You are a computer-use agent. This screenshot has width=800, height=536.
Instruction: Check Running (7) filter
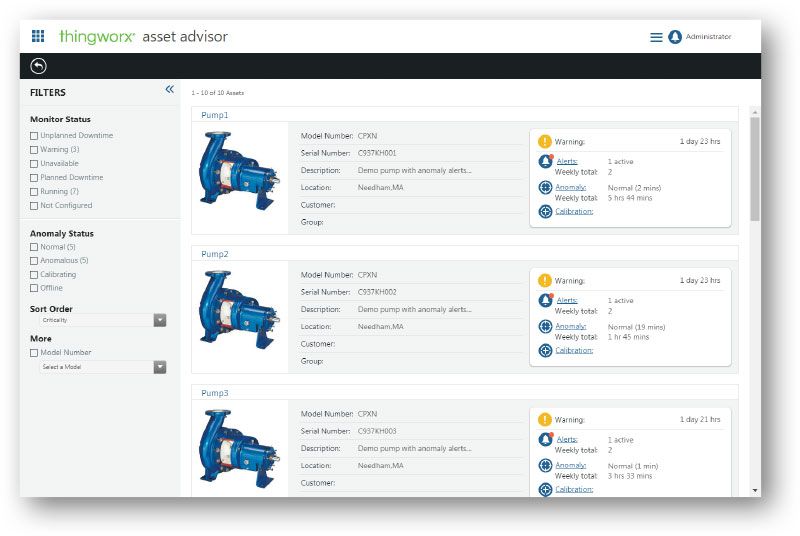(34, 192)
